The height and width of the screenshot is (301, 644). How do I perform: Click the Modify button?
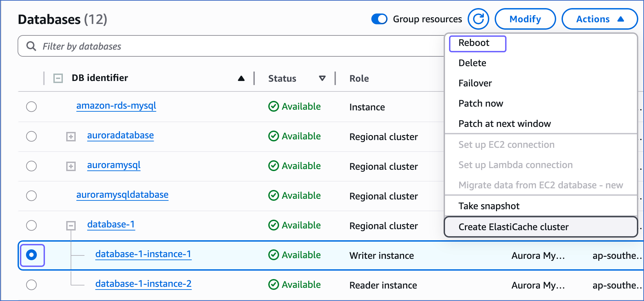click(525, 19)
